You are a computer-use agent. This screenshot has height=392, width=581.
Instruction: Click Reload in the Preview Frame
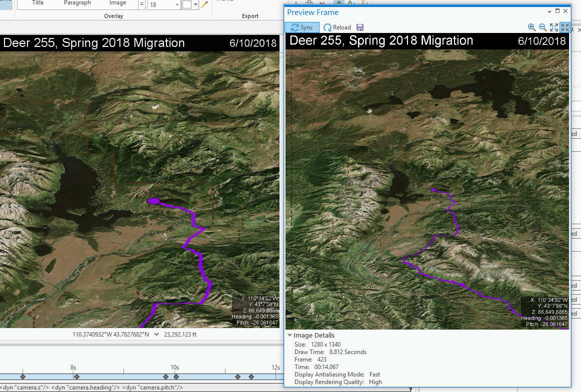337,27
